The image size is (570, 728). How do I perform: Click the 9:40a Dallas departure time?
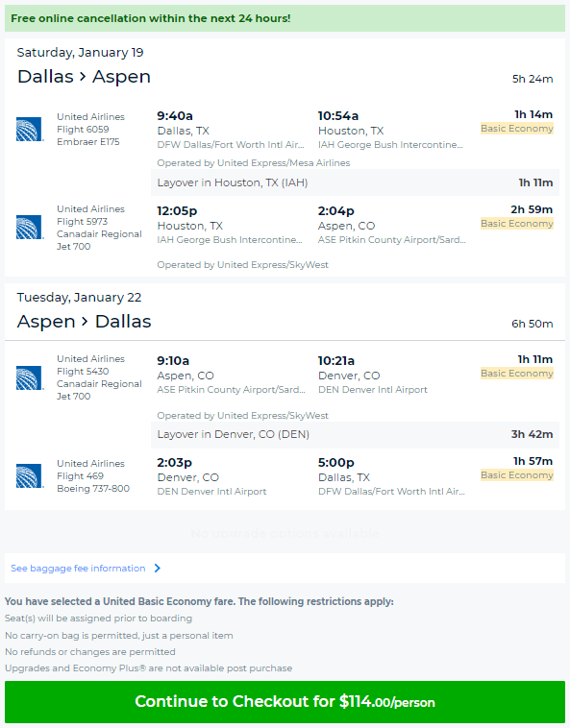click(x=175, y=115)
